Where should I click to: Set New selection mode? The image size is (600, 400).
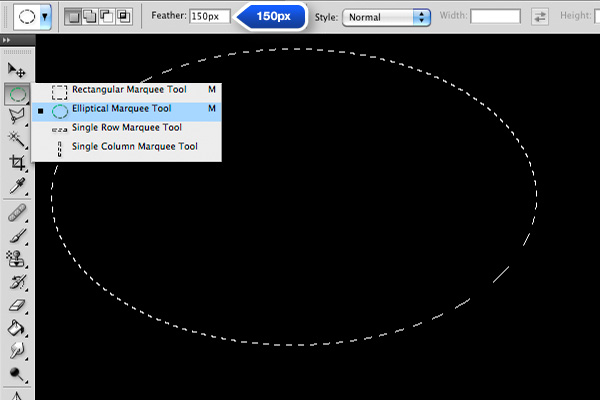pyautogui.click(x=73, y=16)
